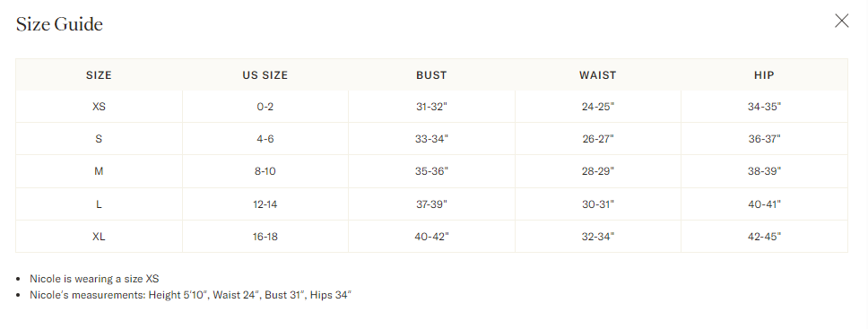Click the 28-29" waist measurement
Image resolution: width=868 pixels, height=329 pixels.
(598, 172)
